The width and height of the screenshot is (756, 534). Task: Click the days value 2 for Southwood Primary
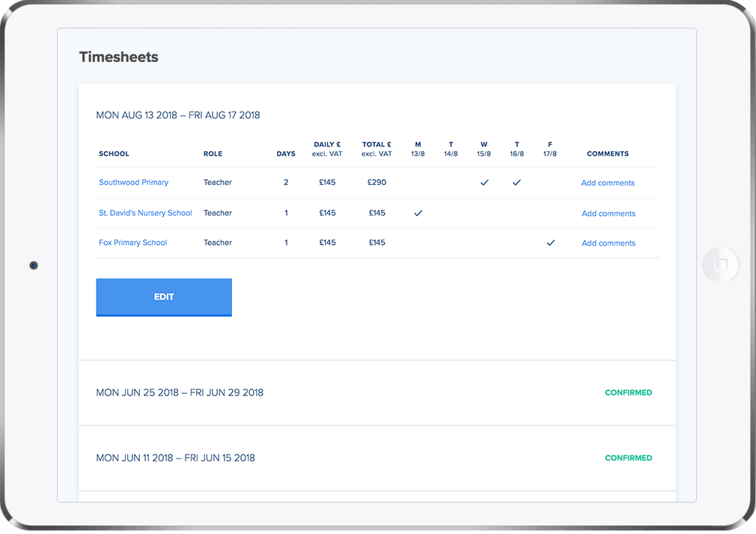286,182
